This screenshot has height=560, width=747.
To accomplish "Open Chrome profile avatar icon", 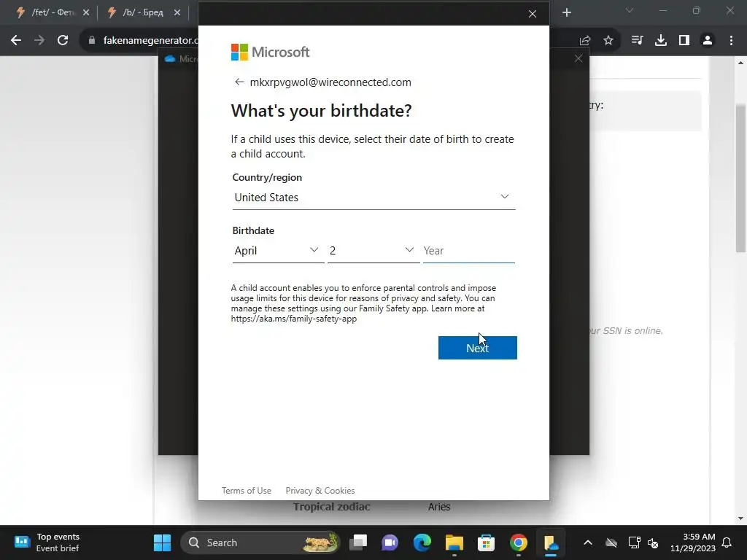I will 708,40.
